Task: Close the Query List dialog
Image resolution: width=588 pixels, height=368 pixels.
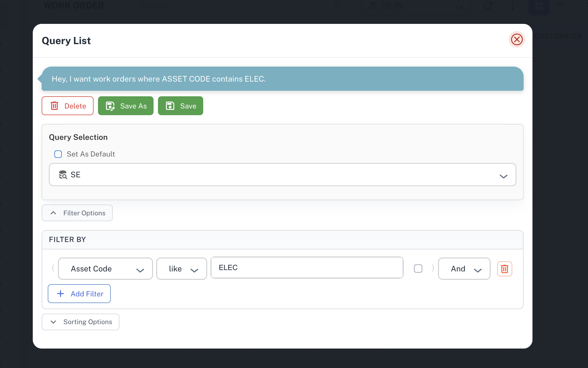Action: tap(517, 39)
